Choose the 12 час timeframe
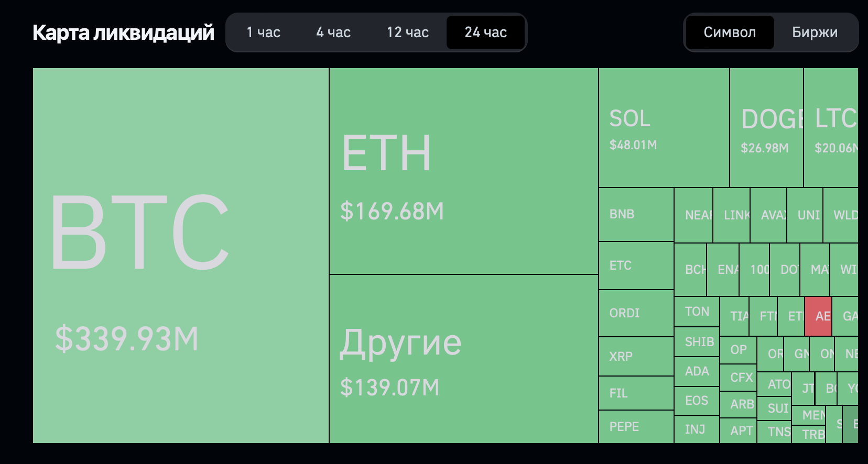 coord(407,32)
